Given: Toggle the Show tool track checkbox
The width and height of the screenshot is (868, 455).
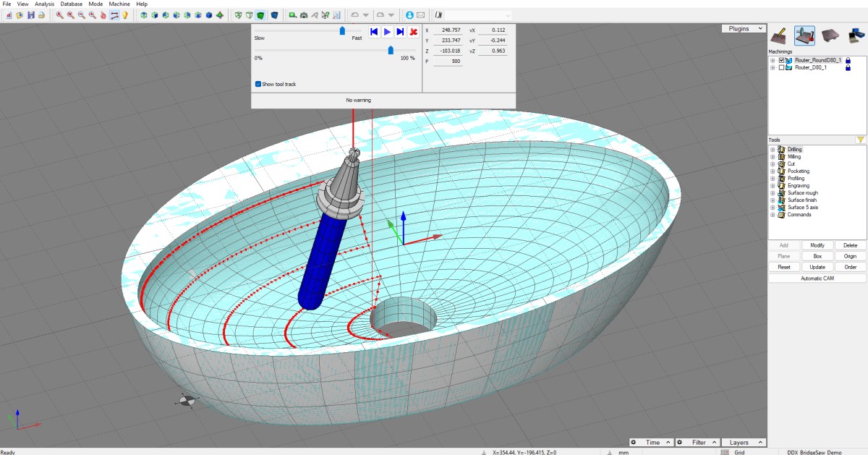Looking at the screenshot, I should pos(258,84).
